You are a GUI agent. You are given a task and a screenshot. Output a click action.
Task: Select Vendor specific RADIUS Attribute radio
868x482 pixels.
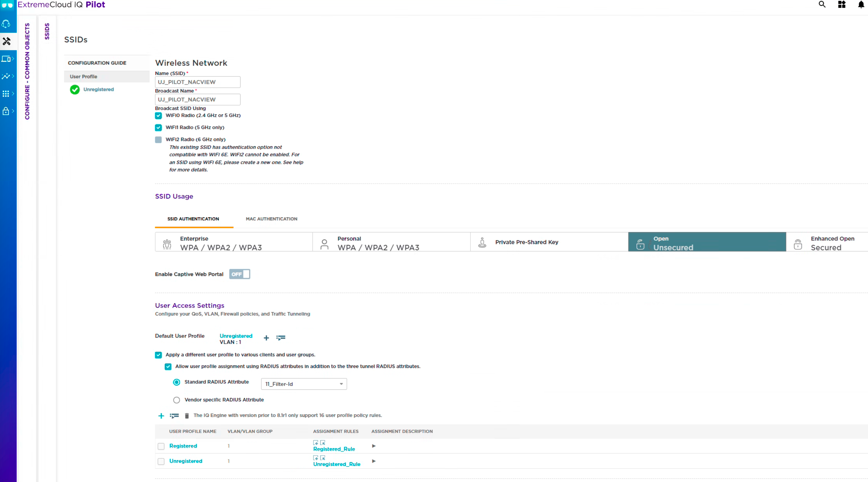[177, 400]
